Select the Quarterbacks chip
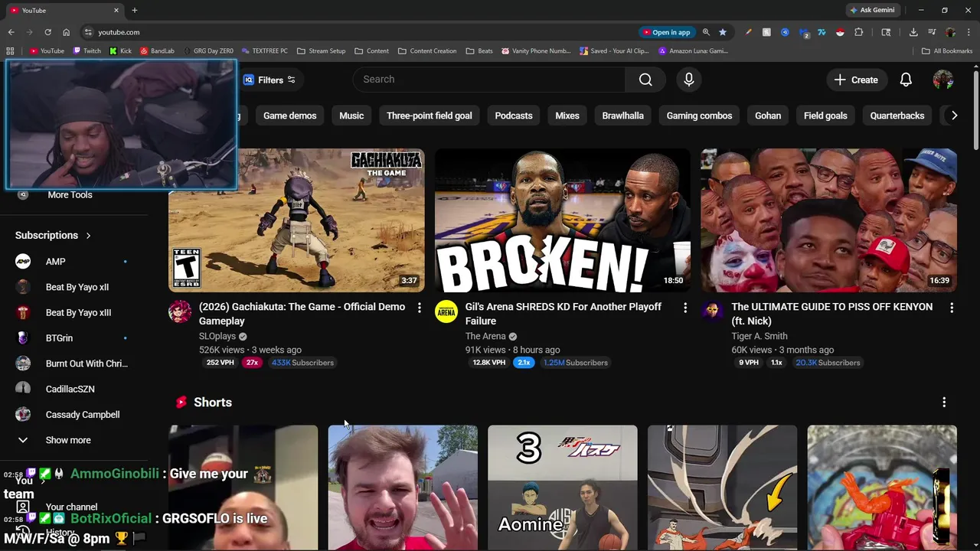 click(897, 116)
